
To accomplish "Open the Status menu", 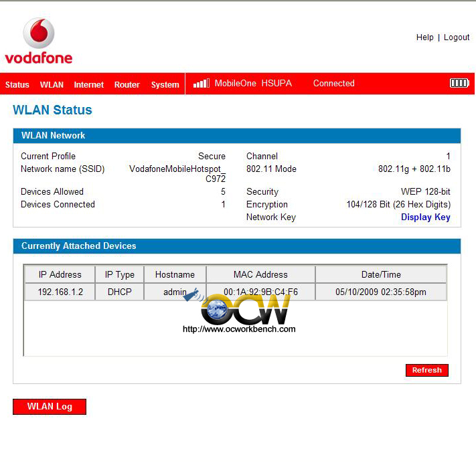I will click(x=17, y=84).
